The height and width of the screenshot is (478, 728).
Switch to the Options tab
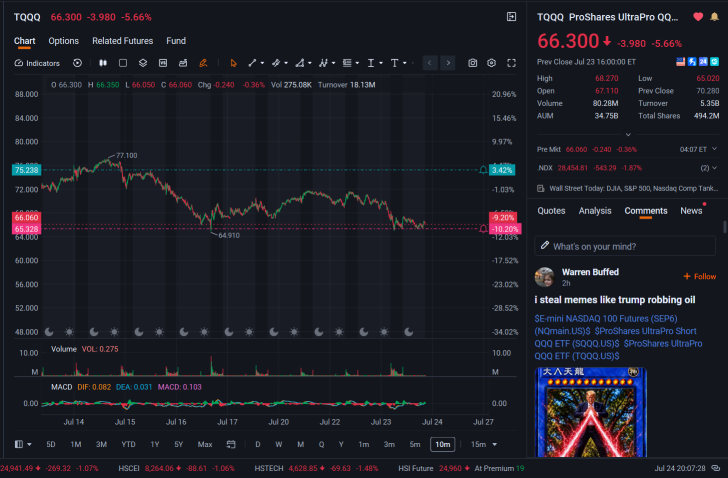click(x=64, y=41)
